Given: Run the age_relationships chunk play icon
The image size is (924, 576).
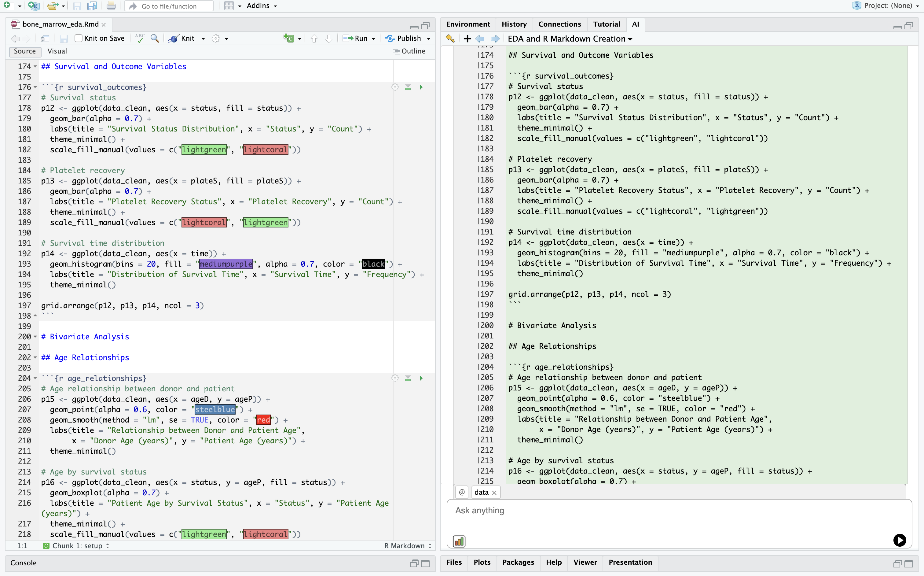Looking at the screenshot, I should pos(421,378).
